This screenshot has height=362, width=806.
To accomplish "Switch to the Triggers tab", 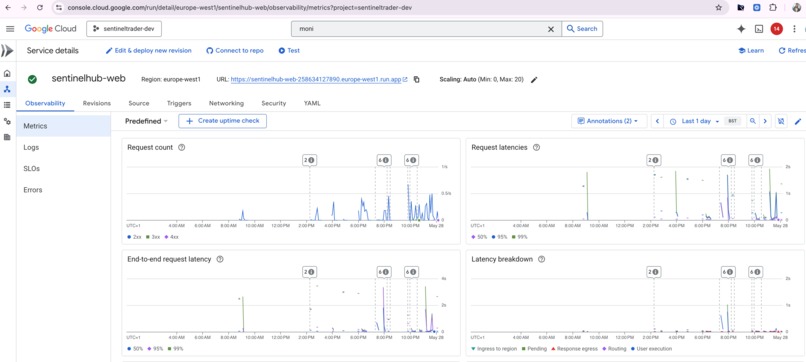I will [179, 103].
